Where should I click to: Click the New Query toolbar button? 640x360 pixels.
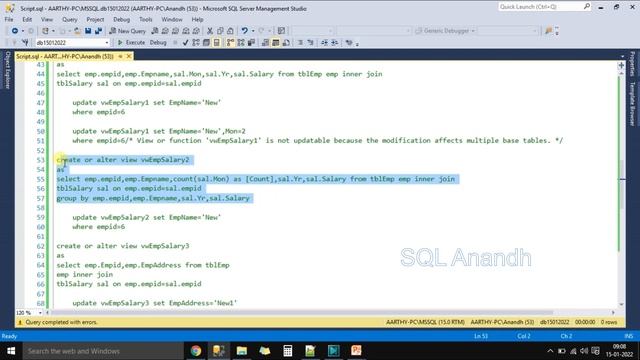coord(127,31)
